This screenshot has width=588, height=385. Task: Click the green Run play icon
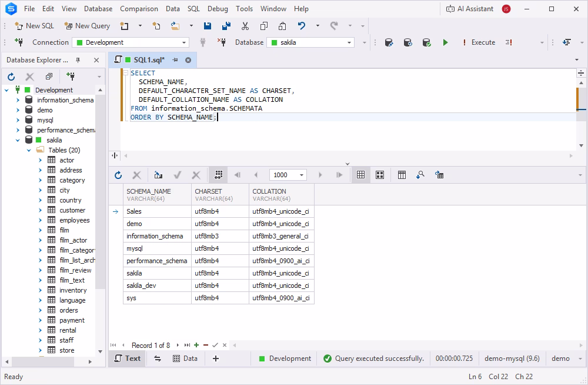coord(445,42)
